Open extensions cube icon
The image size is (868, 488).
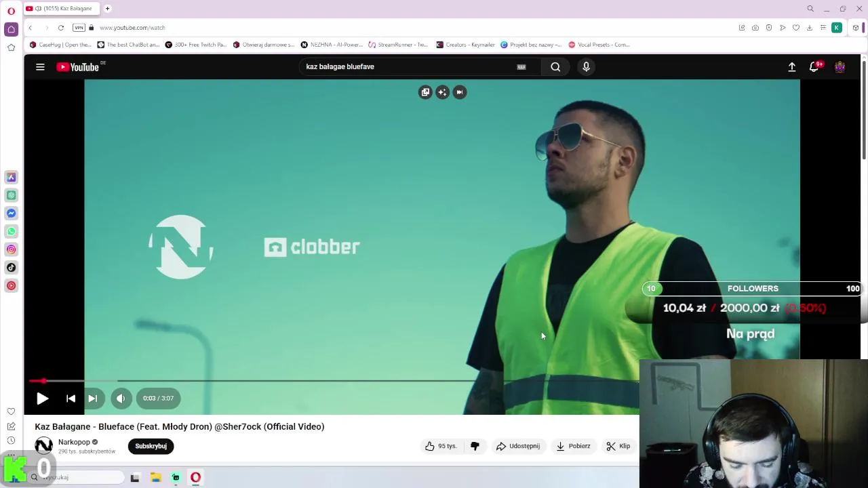coord(856,28)
